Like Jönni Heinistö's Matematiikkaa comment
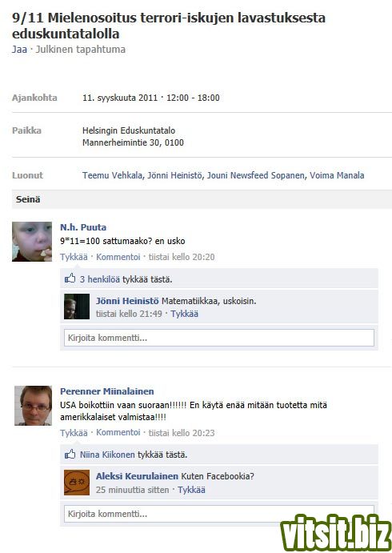 [x=184, y=314]
